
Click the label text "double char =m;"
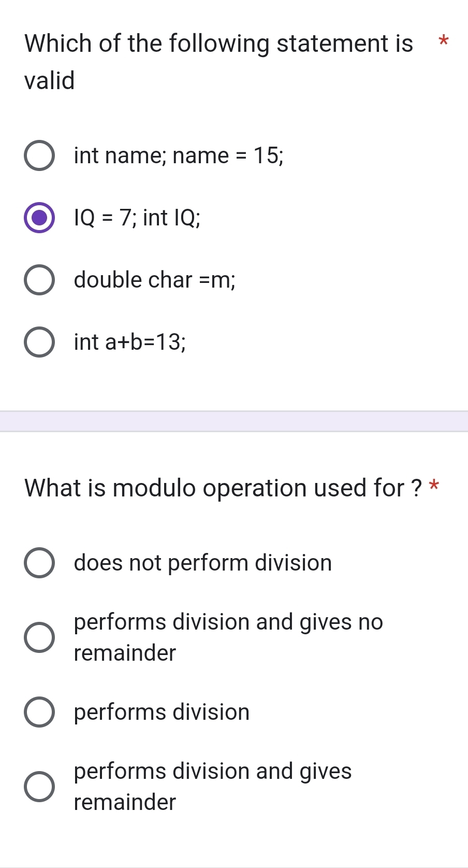coord(154,280)
